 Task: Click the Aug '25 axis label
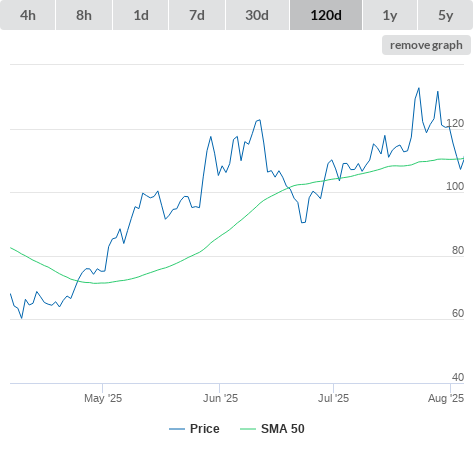(446, 398)
